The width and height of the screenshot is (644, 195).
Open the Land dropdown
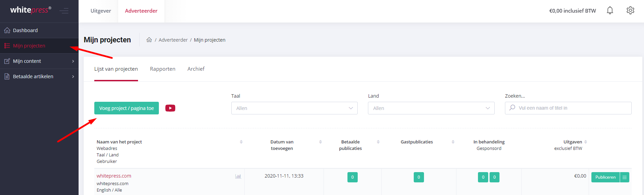click(x=431, y=108)
